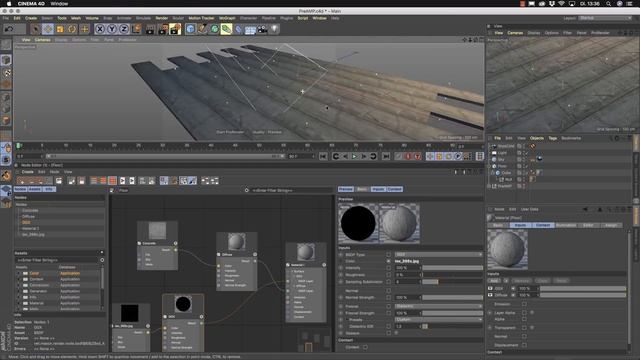Toggle the Z axis lock
This screenshot has height=360, width=640.
click(x=124, y=29)
